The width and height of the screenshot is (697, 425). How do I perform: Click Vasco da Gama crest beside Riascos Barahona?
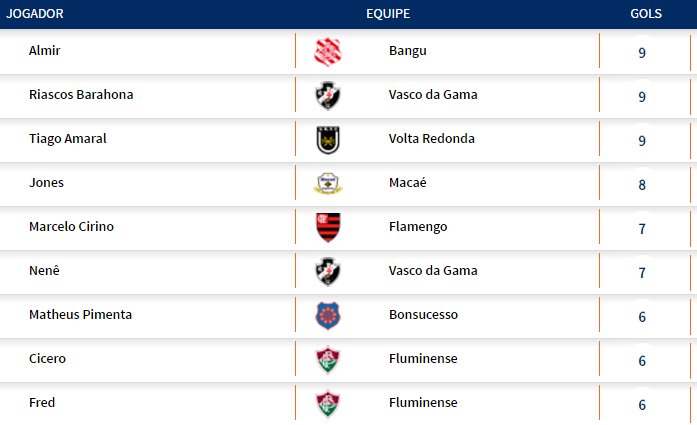[328, 95]
